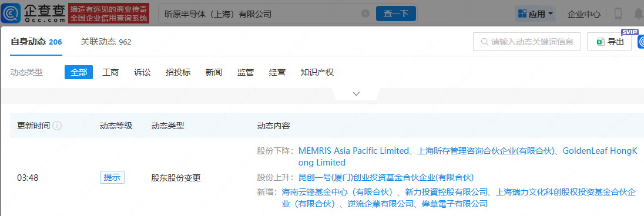Click the magnifier icon in keyword search
Screen dimensions: 644x216
tap(484, 42)
